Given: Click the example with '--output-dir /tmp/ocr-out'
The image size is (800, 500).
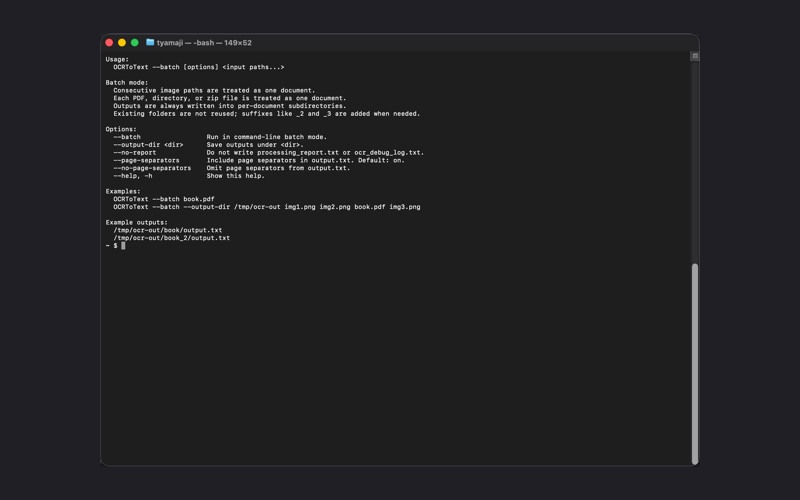Looking at the screenshot, I should point(267,207).
